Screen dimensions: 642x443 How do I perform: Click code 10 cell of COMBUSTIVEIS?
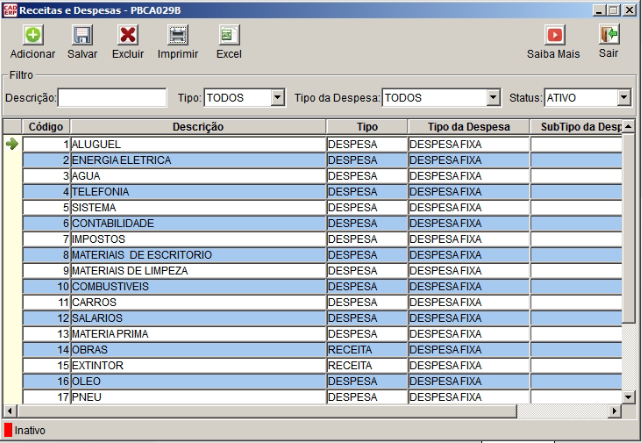pos(46,287)
